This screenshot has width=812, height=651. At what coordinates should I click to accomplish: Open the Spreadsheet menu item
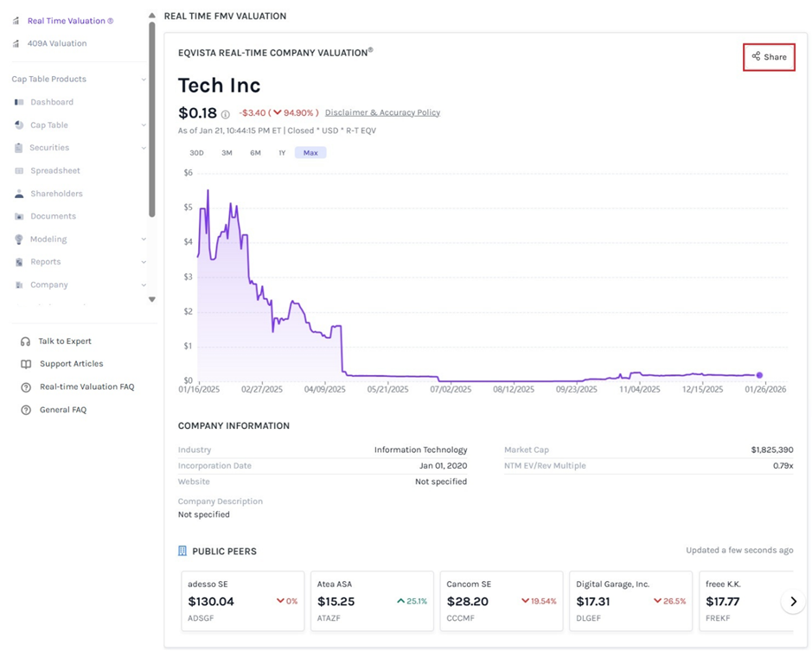(55, 170)
